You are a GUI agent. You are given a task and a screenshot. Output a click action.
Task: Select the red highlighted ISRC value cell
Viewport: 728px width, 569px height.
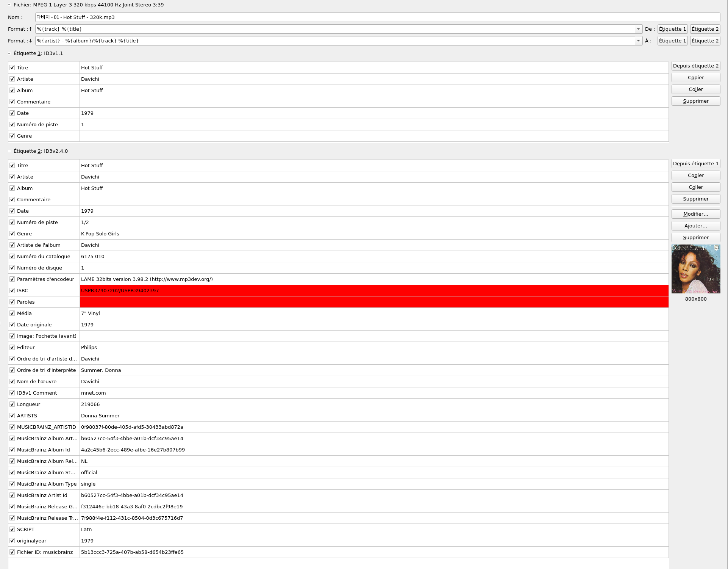tap(373, 291)
